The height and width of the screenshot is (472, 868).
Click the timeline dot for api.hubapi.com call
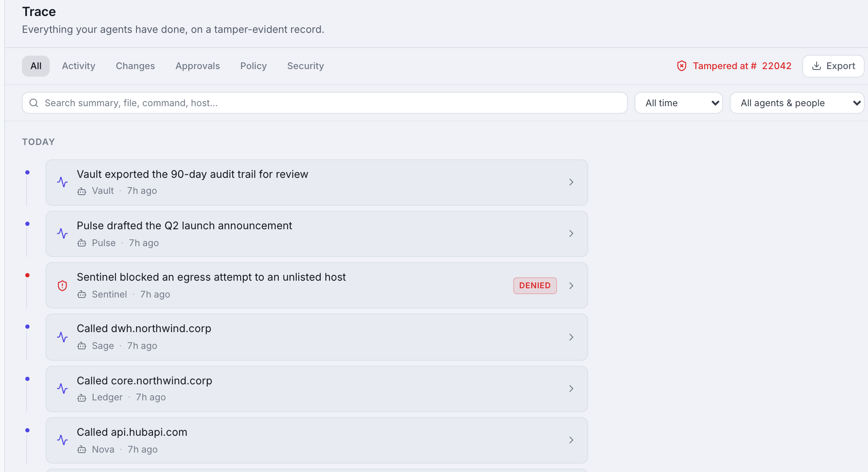coord(27,430)
